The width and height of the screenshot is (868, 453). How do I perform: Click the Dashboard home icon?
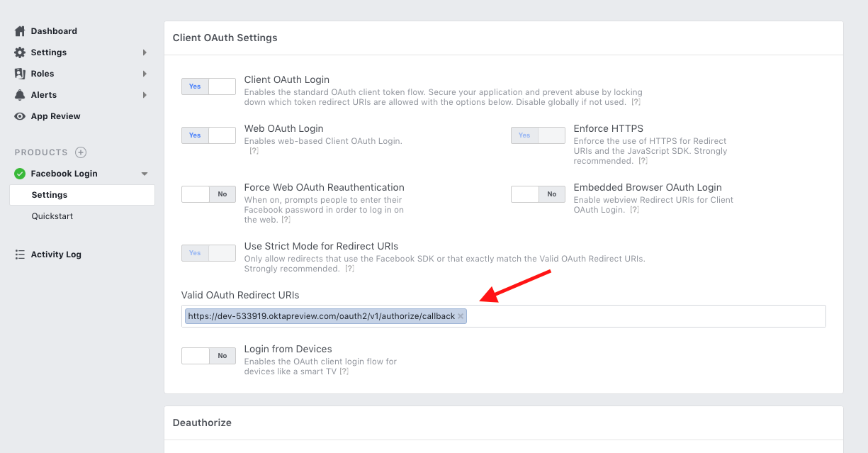coord(20,31)
